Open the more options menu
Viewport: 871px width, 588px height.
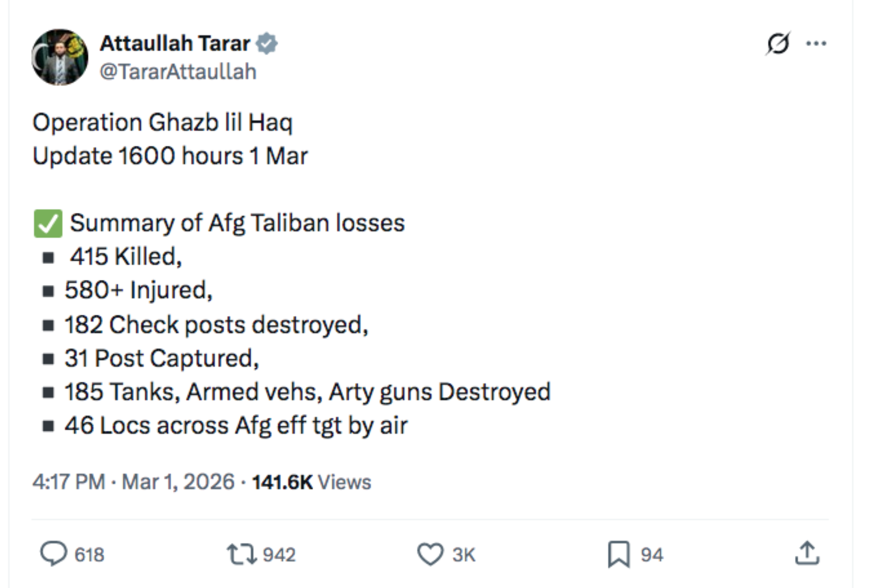[x=816, y=43]
